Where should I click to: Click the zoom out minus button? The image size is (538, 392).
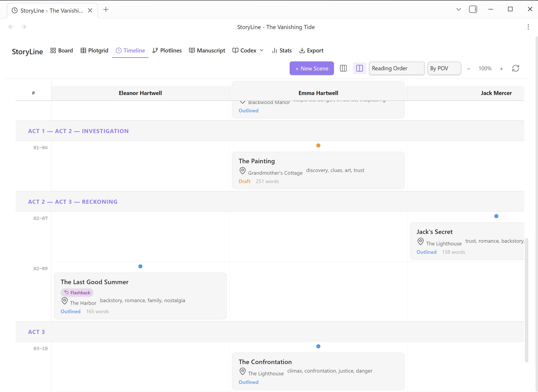click(468, 69)
